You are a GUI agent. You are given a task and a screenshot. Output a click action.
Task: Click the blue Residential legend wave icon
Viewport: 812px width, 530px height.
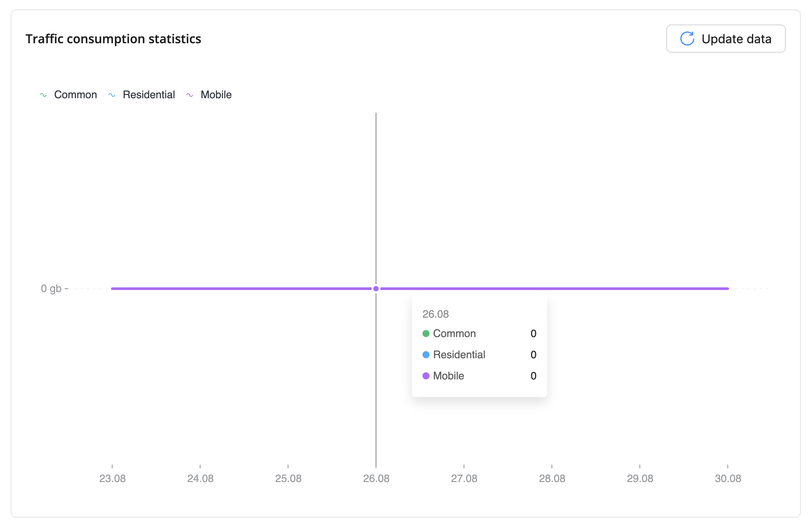coord(111,95)
